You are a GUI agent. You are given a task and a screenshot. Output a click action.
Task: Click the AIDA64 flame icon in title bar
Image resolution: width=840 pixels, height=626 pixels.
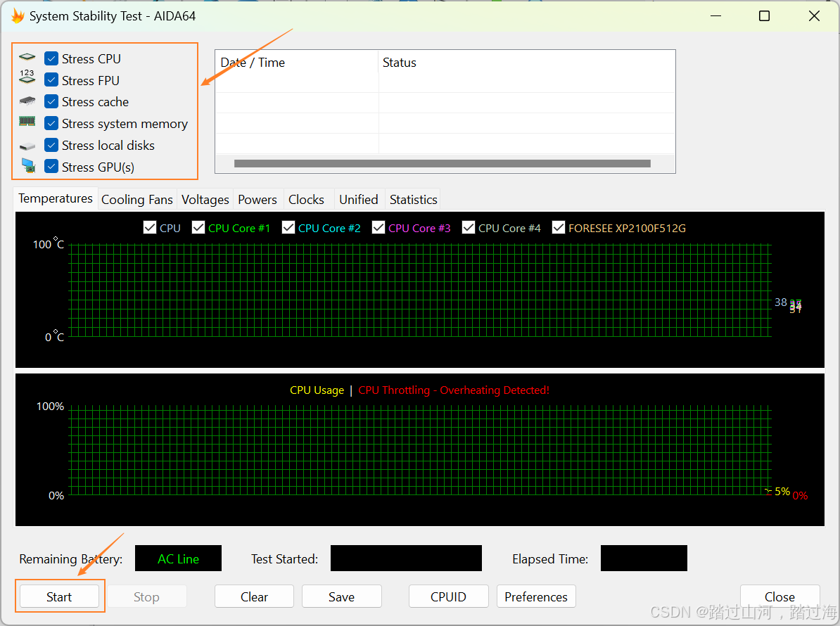coord(18,15)
